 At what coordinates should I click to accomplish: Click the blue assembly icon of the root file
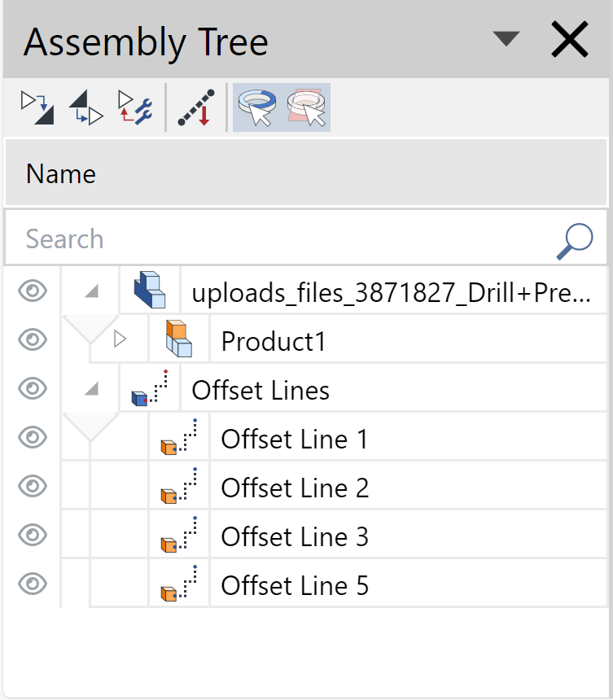150,290
